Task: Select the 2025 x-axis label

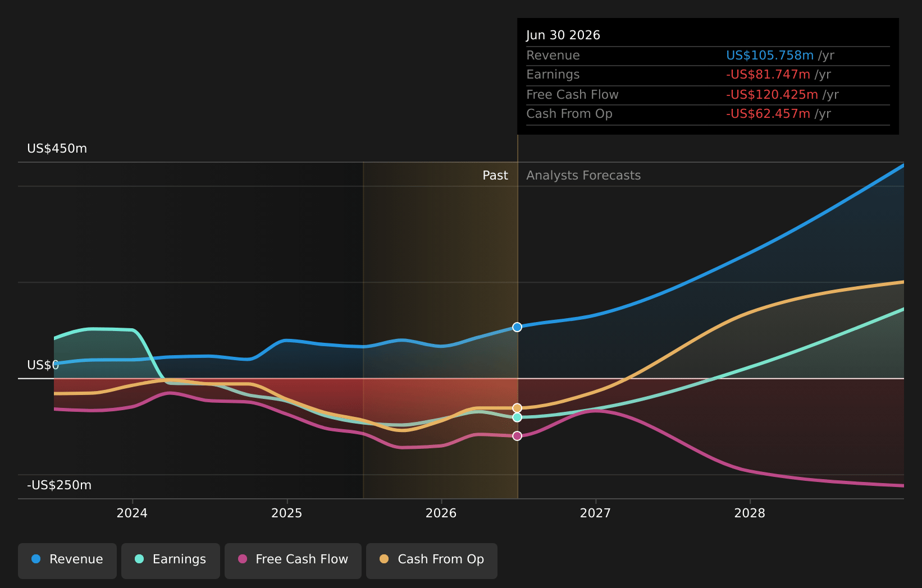Action: (x=287, y=513)
